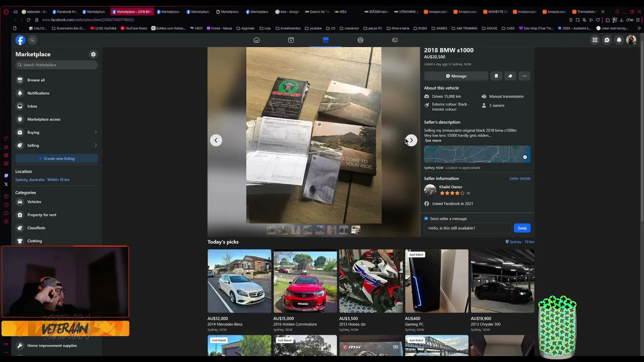
Task: Expand the Buying section
Action: tap(56, 132)
